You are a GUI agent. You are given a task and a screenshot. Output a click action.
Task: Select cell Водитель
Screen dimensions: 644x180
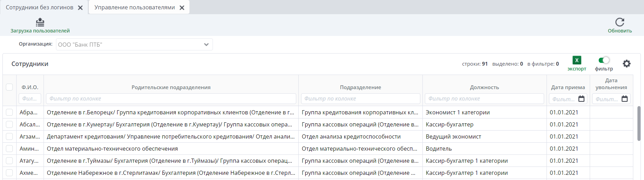pos(484,149)
